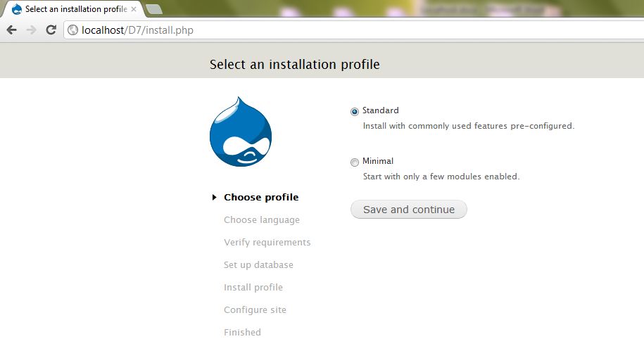This screenshot has height=358, width=644.
Task: Click 'Start with only a few modules' description
Action: click(x=441, y=177)
